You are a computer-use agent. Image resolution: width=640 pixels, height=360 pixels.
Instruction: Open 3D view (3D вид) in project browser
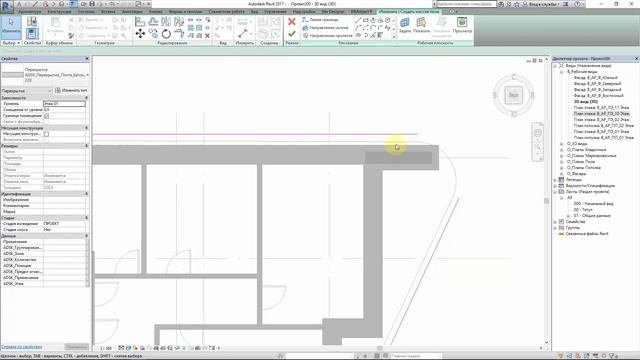click(586, 102)
